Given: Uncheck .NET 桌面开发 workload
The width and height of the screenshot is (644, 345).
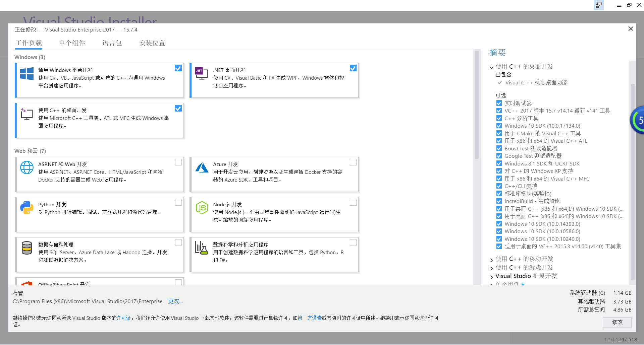Looking at the screenshot, I should coord(353,68).
